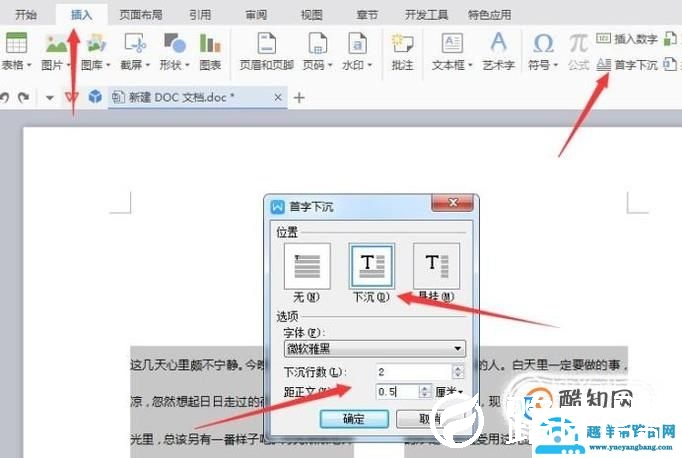Click the 插入数字 button

(627, 39)
